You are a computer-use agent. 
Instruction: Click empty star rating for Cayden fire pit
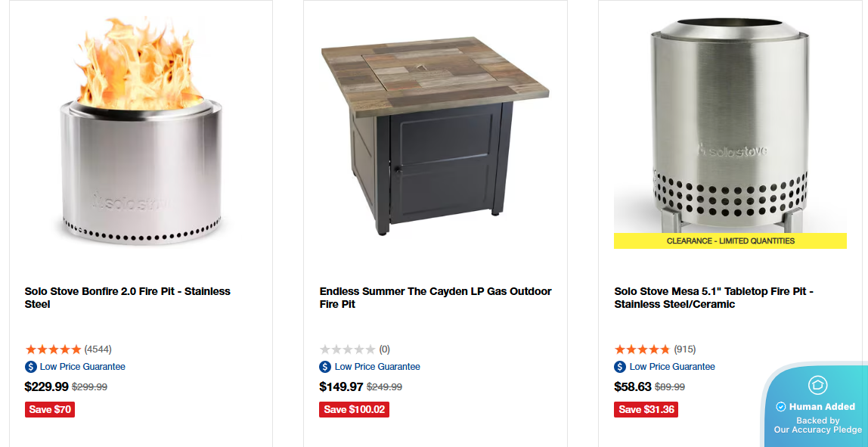[x=347, y=349]
